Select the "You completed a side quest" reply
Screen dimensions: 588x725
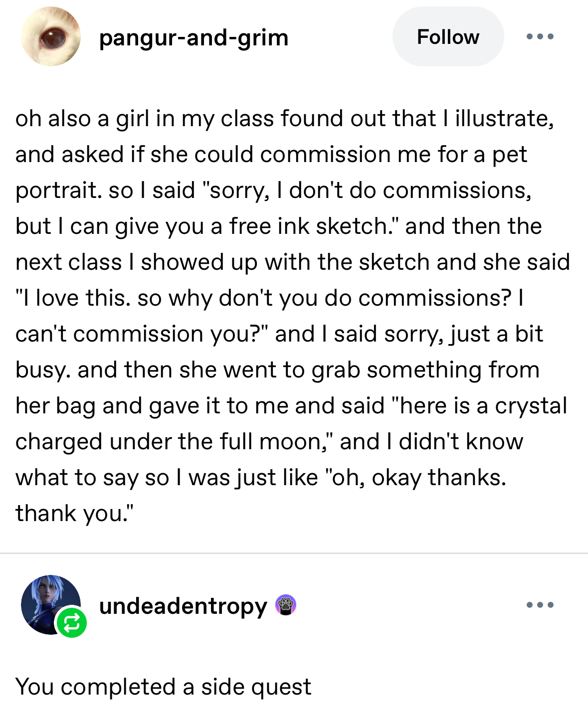tap(163, 687)
